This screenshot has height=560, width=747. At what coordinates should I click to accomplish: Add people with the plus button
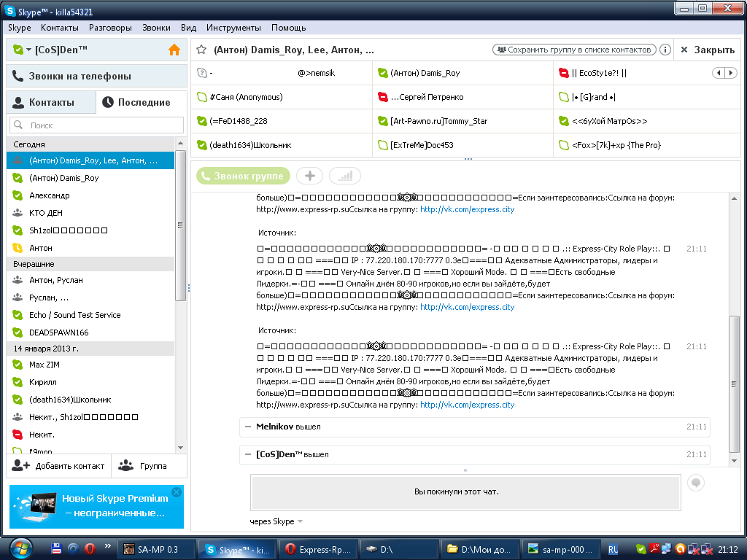[x=309, y=176]
